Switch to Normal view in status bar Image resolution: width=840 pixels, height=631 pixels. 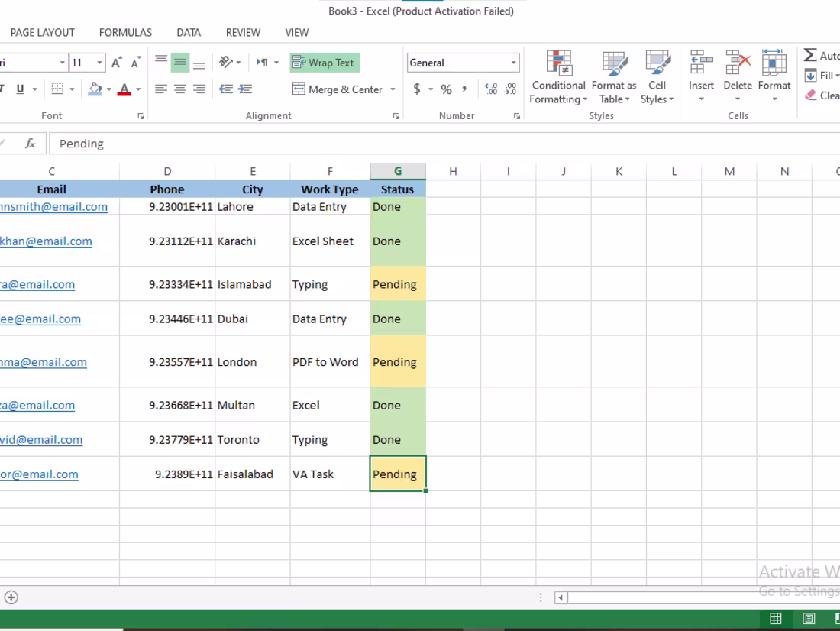tap(775, 619)
